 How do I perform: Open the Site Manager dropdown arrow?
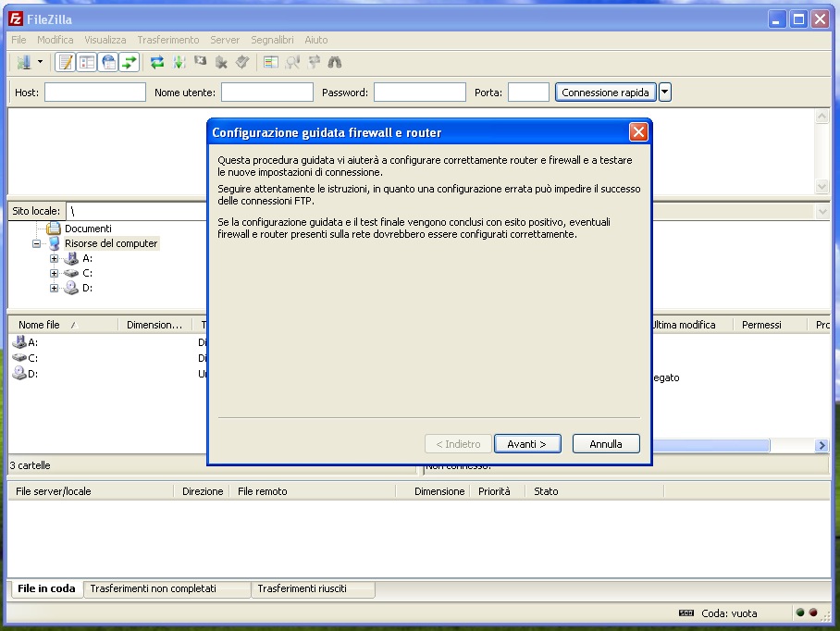coord(40,62)
